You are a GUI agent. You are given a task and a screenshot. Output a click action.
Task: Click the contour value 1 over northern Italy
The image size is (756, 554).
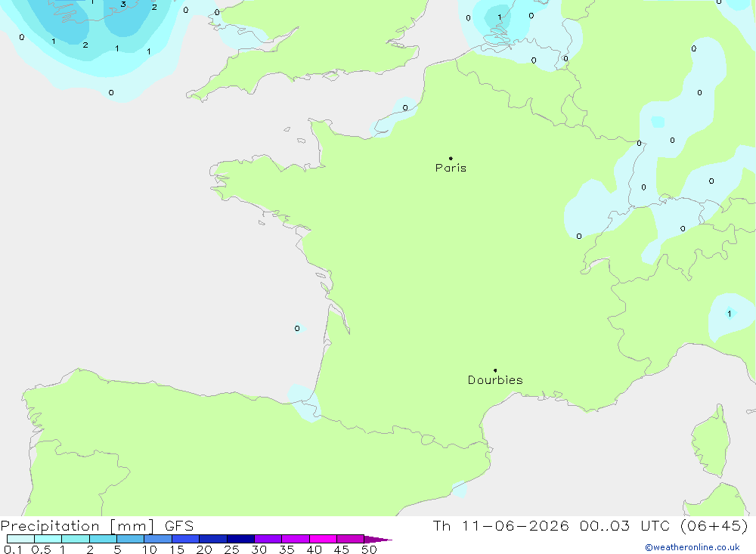(730, 314)
